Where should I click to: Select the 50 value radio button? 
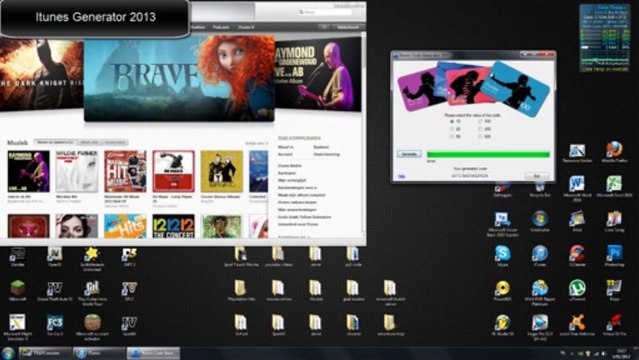pyautogui.click(x=452, y=136)
